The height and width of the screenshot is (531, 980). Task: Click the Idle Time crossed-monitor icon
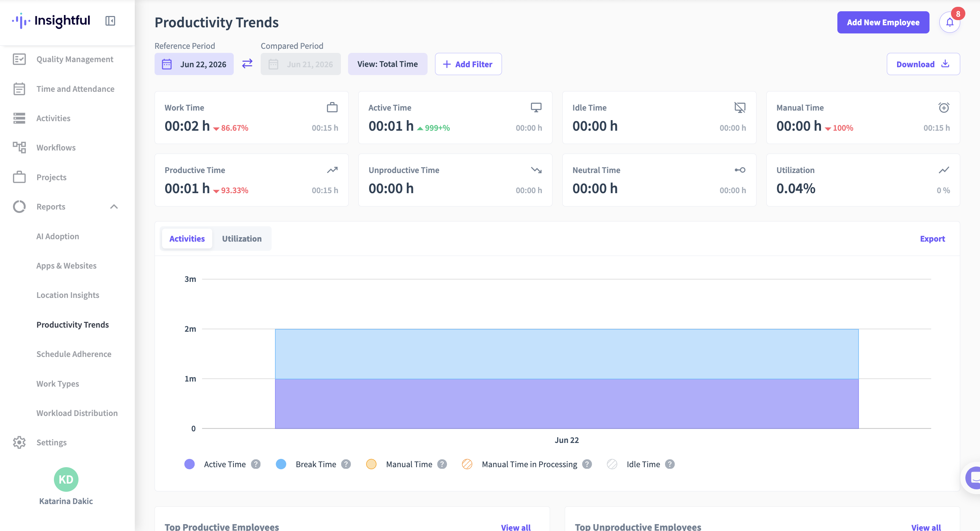(740, 107)
